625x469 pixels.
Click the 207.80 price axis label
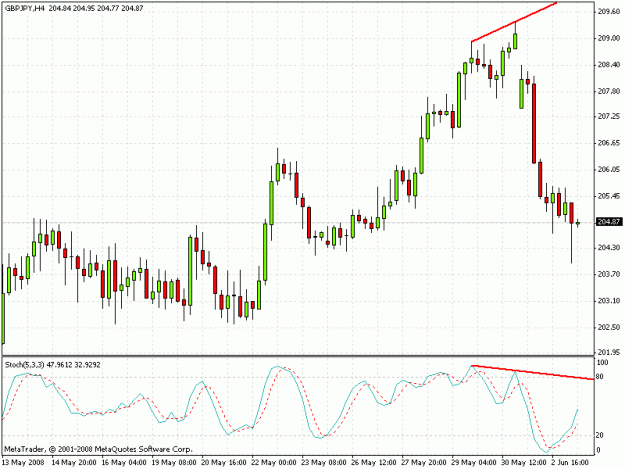click(x=609, y=91)
